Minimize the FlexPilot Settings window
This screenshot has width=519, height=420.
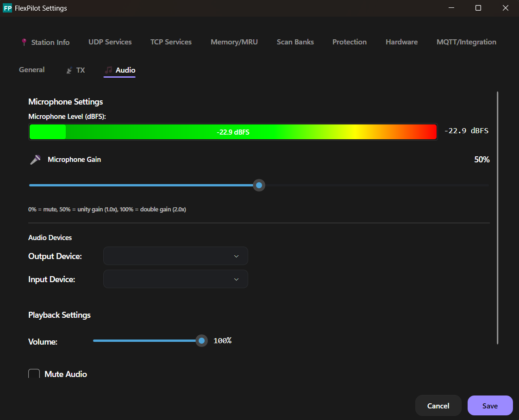tap(451, 8)
